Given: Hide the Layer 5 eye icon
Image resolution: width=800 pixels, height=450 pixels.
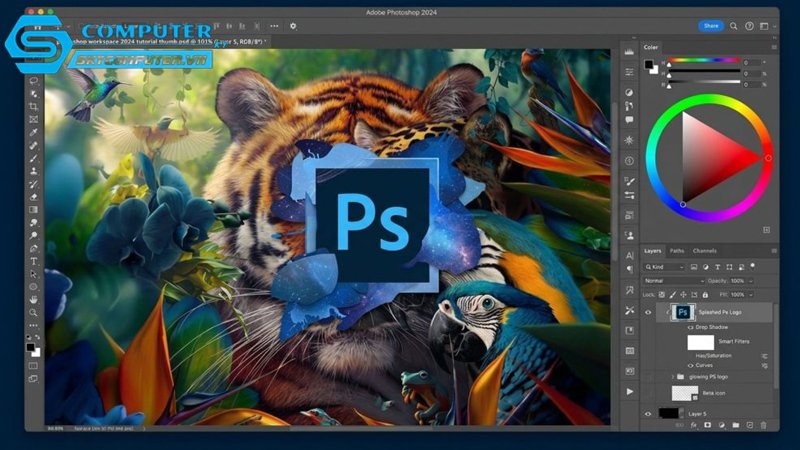Looking at the screenshot, I should (648, 414).
